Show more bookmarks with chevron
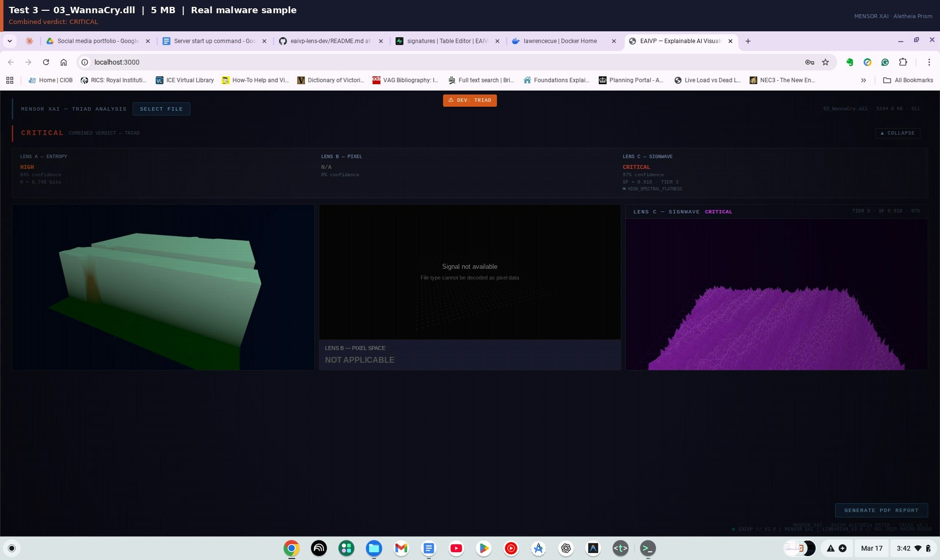 [x=863, y=80]
